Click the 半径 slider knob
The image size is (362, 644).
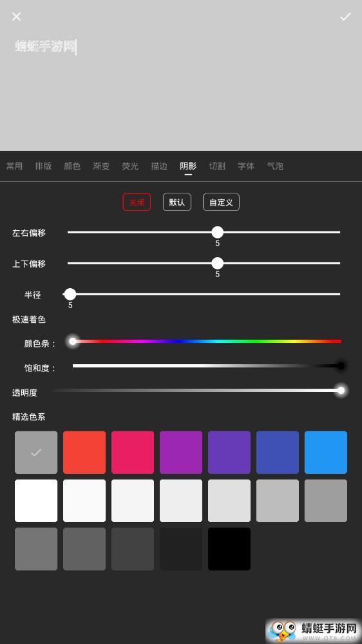coord(70,294)
